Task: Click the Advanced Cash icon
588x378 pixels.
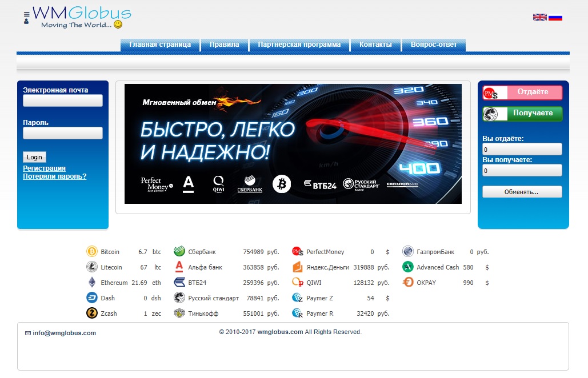Action: point(407,267)
